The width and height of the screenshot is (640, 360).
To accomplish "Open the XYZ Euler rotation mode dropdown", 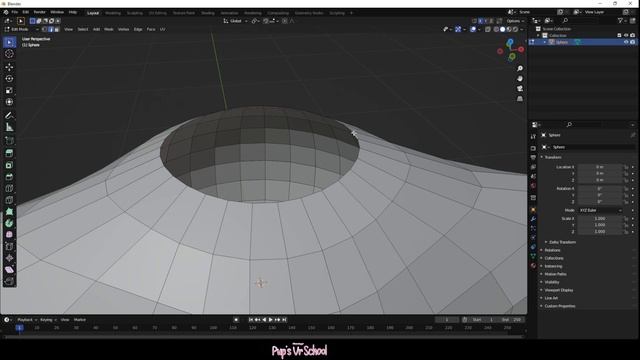I will pyautogui.click(x=600, y=210).
